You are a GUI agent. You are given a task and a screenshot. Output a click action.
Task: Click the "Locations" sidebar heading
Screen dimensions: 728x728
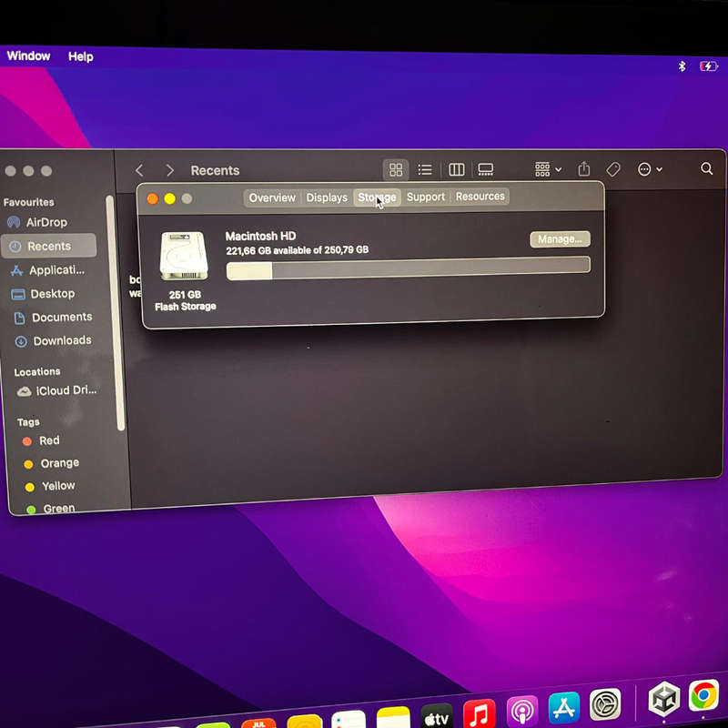[37, 371]
